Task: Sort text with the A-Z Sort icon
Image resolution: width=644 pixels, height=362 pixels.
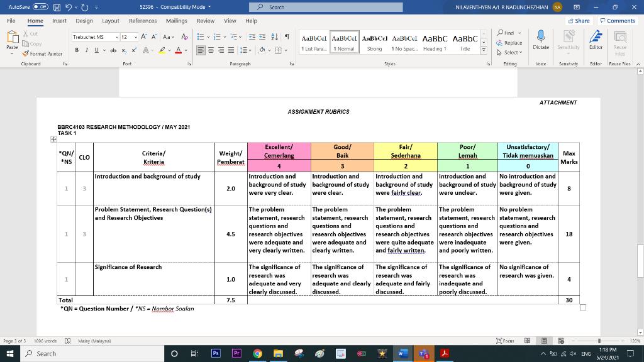Action: (x=273, y=36)
